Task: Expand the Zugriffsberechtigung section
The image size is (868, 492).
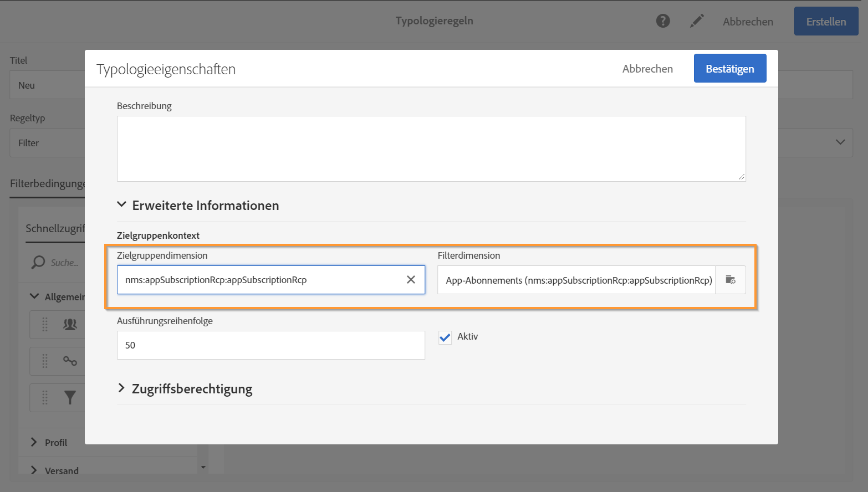Action: pos(122,388)
